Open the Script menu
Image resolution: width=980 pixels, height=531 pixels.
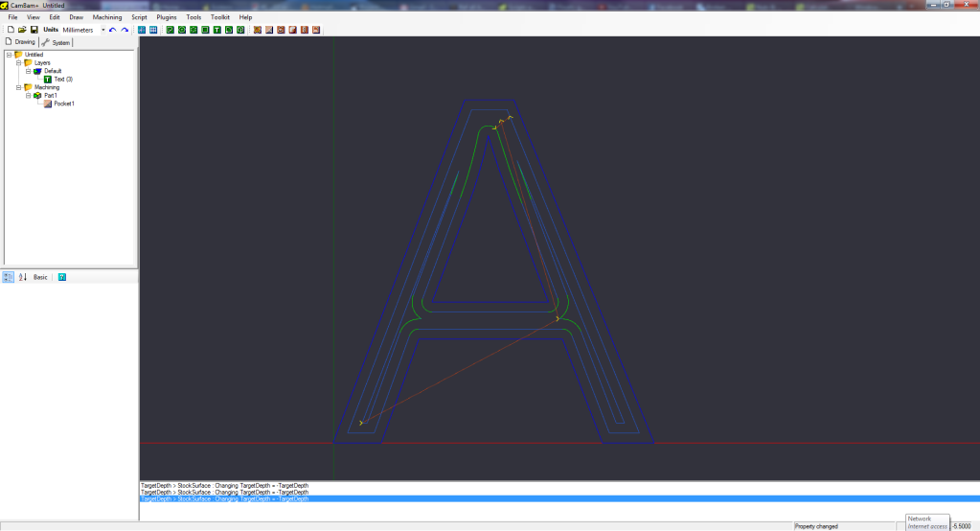[139, 17]
